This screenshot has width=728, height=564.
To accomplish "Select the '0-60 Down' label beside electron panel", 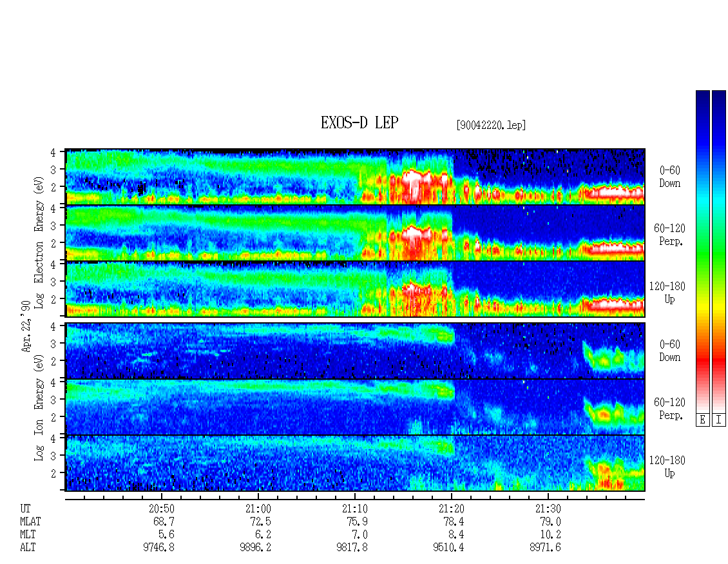I will point(669,177).
